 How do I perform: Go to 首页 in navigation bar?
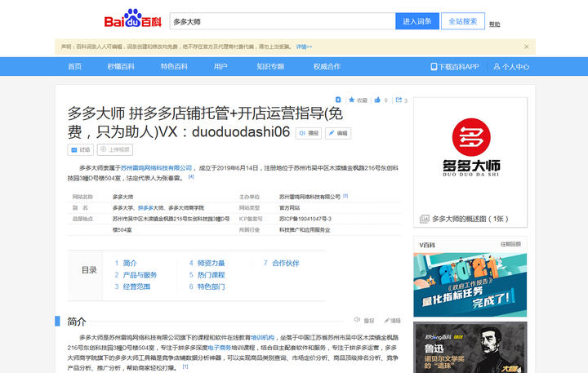coord(74,66)
